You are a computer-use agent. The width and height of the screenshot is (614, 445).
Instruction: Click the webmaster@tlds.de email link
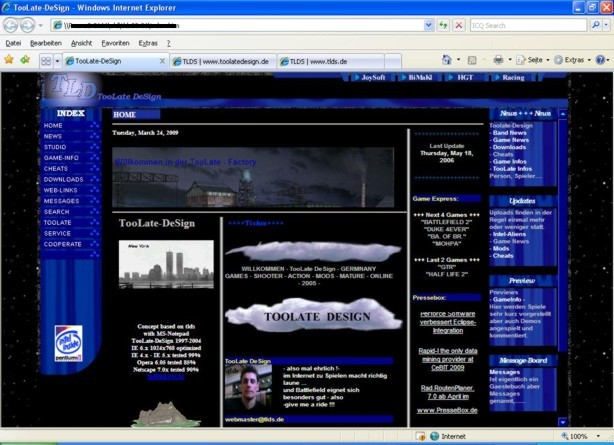point(254,420)
